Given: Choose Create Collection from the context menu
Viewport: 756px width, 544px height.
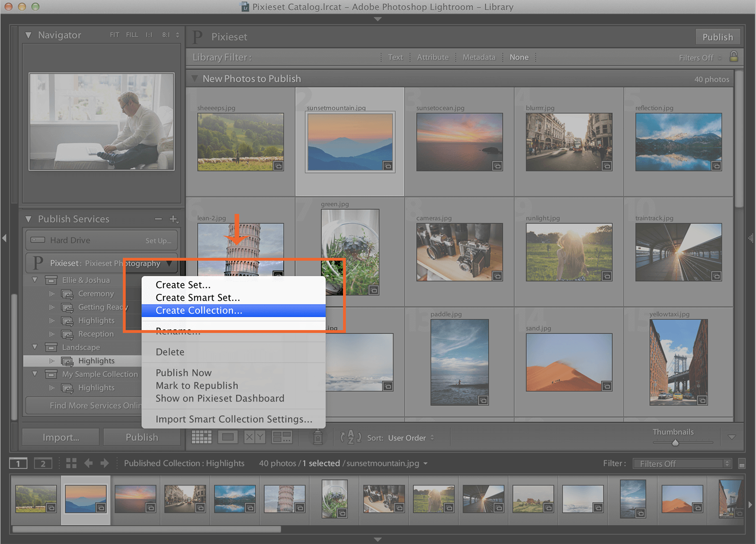Looking at the screenshot, I should [x=198, y=310].
